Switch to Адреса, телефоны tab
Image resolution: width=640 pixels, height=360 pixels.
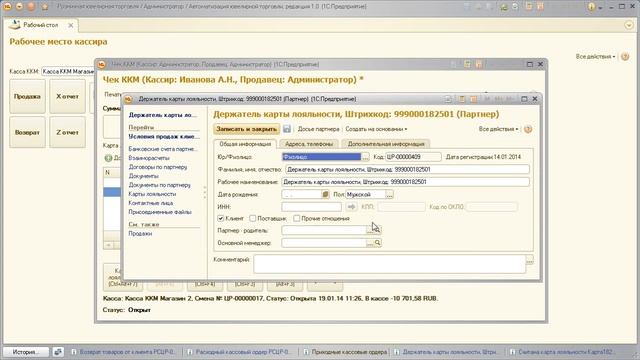pyautogui.click(x=309, y=144)
